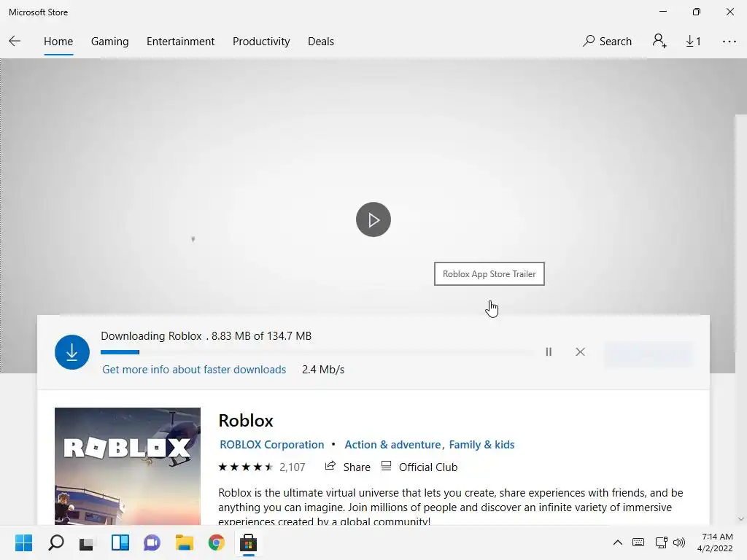Show hidden system tray icons
Viewport: 747px width, 560px height.
click(617, 542)
